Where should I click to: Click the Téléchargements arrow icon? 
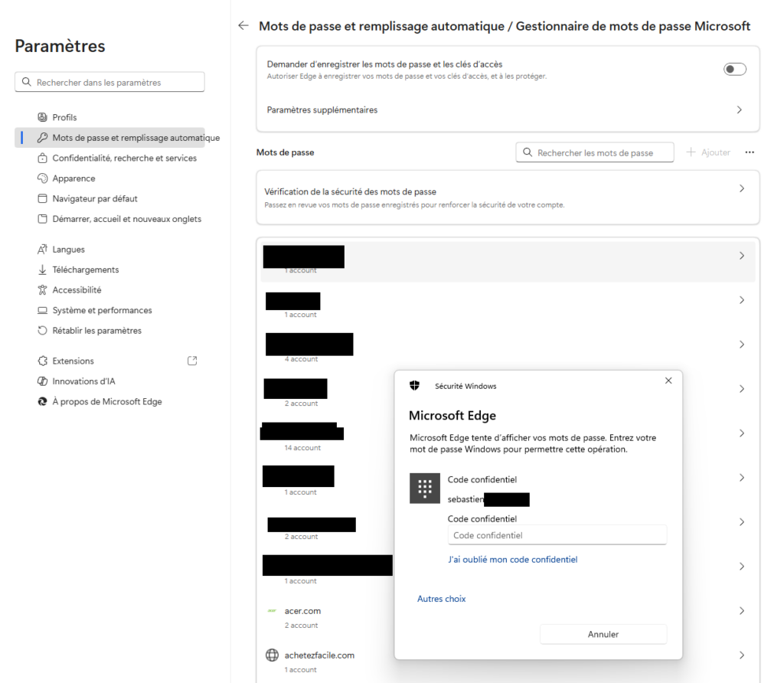43,270
